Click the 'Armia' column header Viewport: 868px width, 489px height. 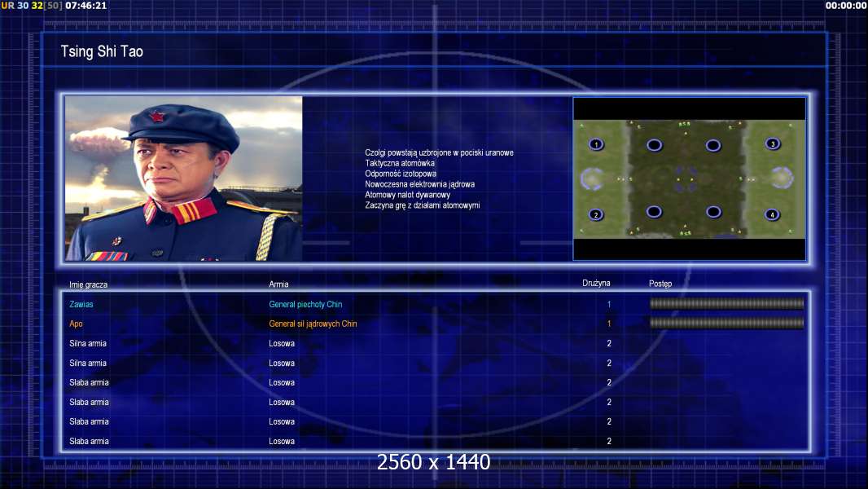click(x=278, y=284)
